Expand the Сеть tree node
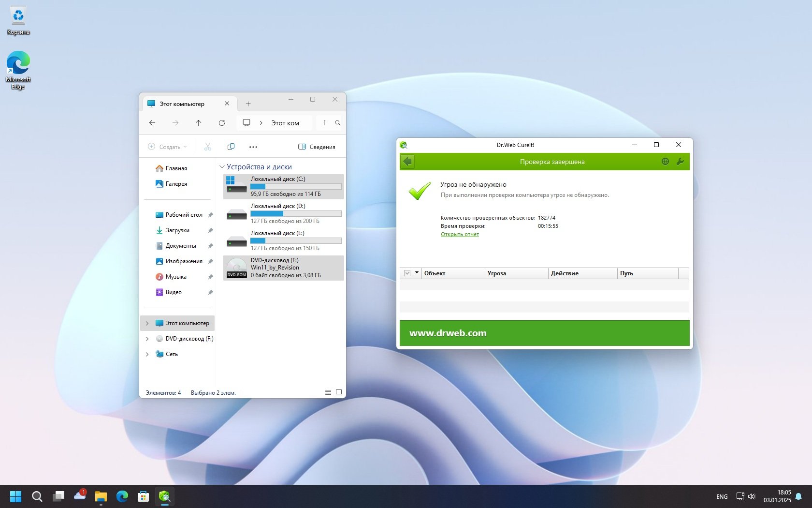Image resolution: width=812 pixels, height=508 pixels. [x=147, y=354]
